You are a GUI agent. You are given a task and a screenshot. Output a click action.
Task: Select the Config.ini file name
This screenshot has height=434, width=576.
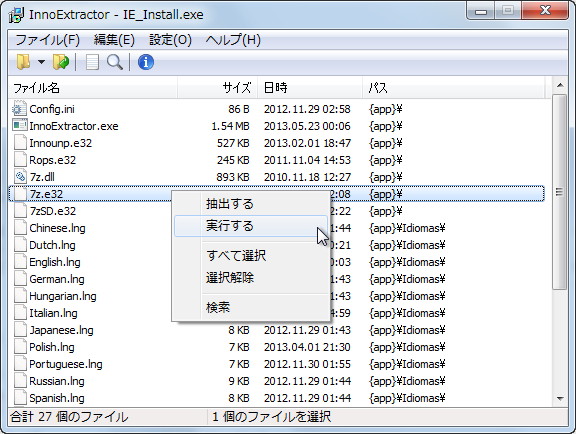[52, 109]
